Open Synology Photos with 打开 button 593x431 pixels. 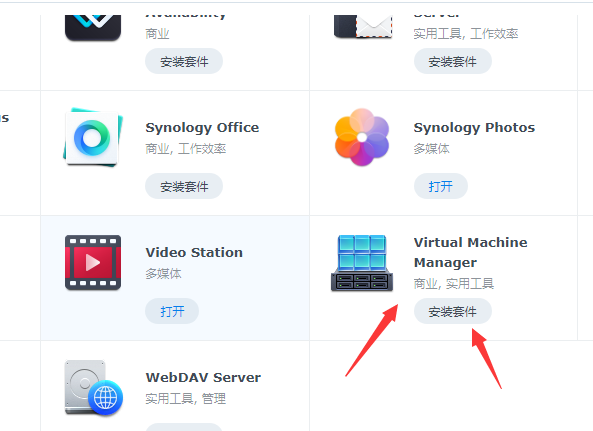click(441, 186)
